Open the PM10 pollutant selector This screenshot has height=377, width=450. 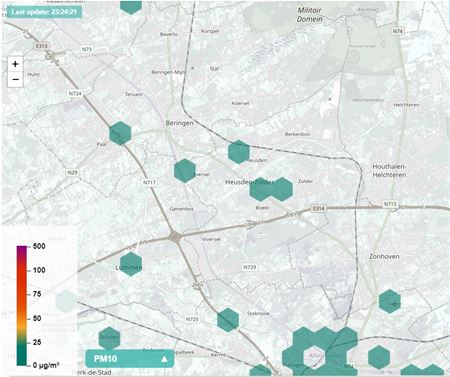[x=129, y=359]
